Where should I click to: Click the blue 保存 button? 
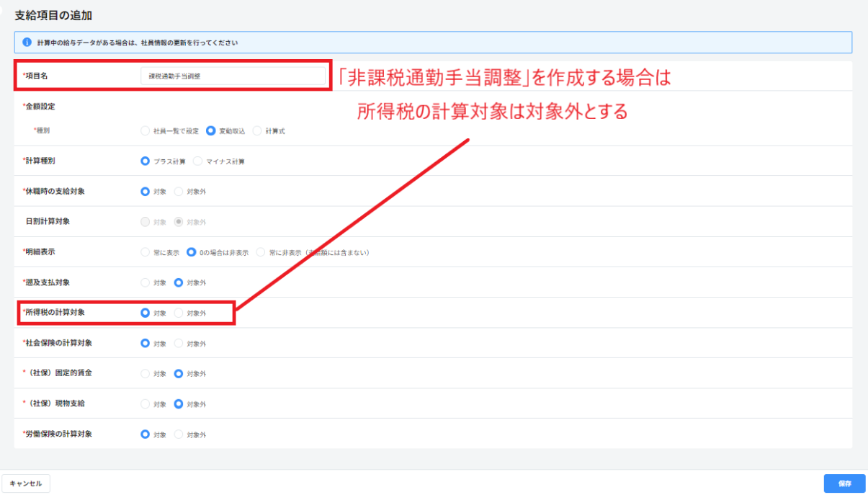[845, 483]
